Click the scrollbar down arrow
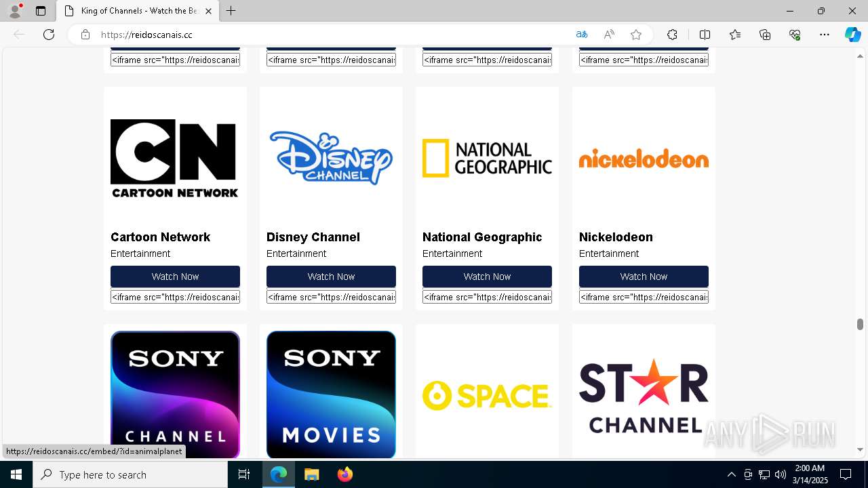 [860, 449]
